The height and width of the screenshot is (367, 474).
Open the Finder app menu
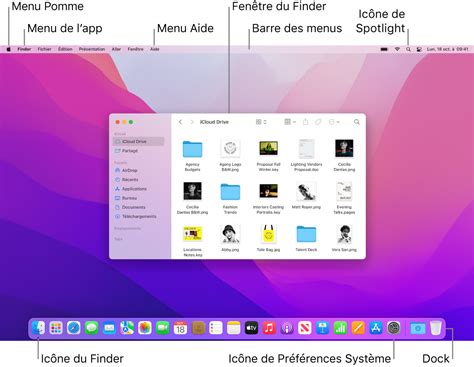click(x=24, y=49)
